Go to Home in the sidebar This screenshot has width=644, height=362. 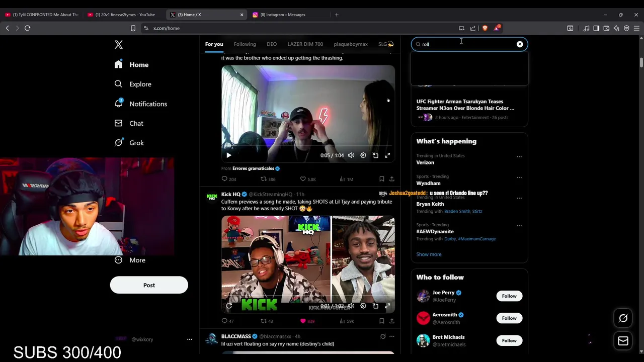[131, 64]
